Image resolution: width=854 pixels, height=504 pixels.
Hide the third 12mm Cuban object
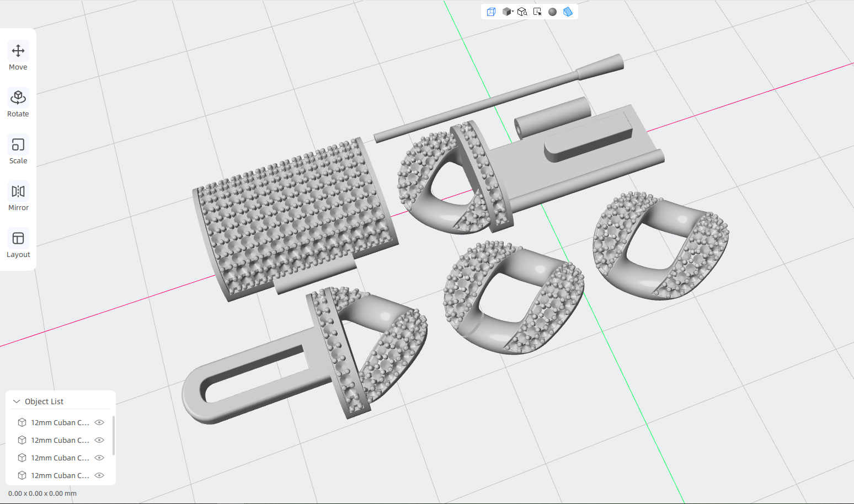click(x=99, y=458)
